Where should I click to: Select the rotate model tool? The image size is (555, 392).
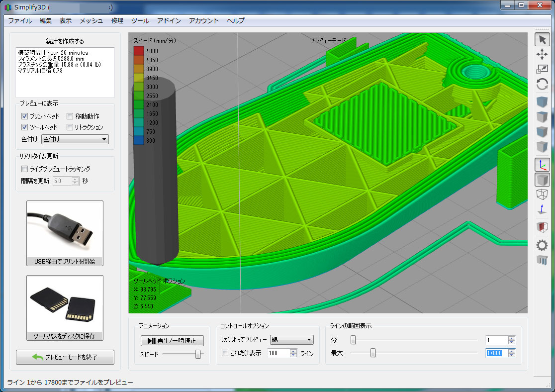pos(542,85)
